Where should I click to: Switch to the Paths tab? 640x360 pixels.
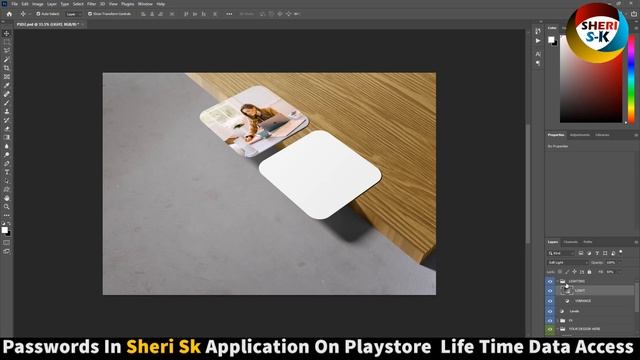click(x=588, y=242)
